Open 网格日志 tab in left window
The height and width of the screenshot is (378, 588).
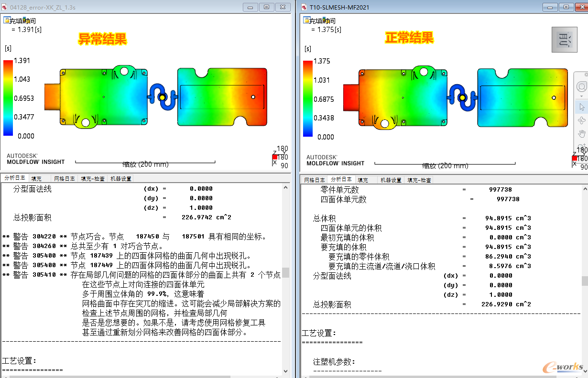[65, 178]
